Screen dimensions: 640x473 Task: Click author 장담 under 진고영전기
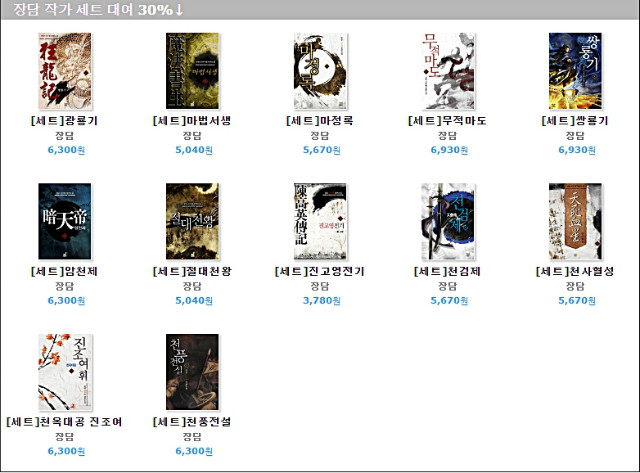(x=320, y=286)
